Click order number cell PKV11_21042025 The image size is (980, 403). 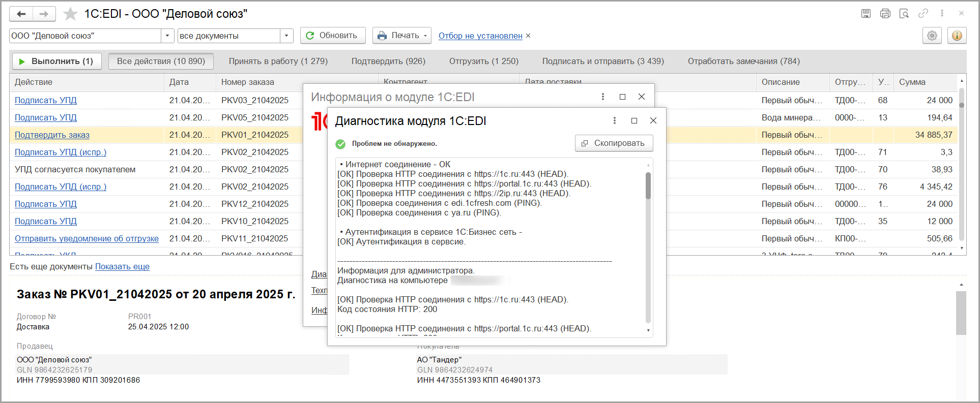[254, 238]
